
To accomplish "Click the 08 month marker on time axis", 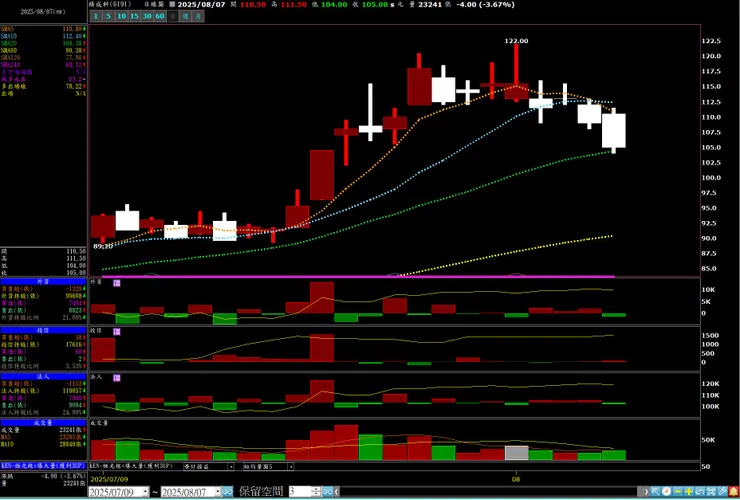I will (x=516, y=479).
